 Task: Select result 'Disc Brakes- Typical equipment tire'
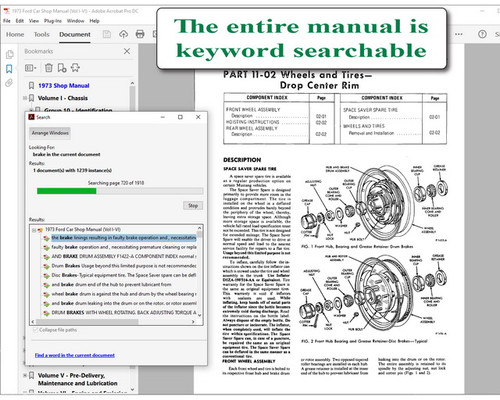(x=124, y=275)
